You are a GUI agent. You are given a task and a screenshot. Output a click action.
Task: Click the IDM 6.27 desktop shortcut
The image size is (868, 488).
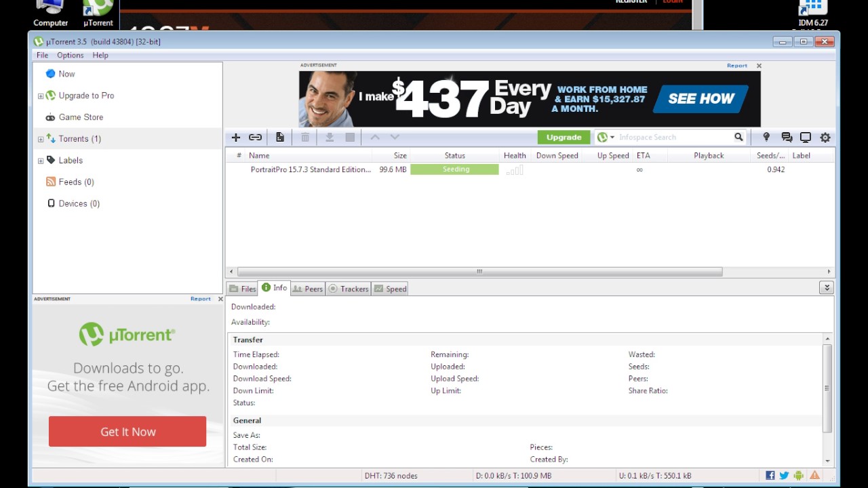(x=813, y=14)
